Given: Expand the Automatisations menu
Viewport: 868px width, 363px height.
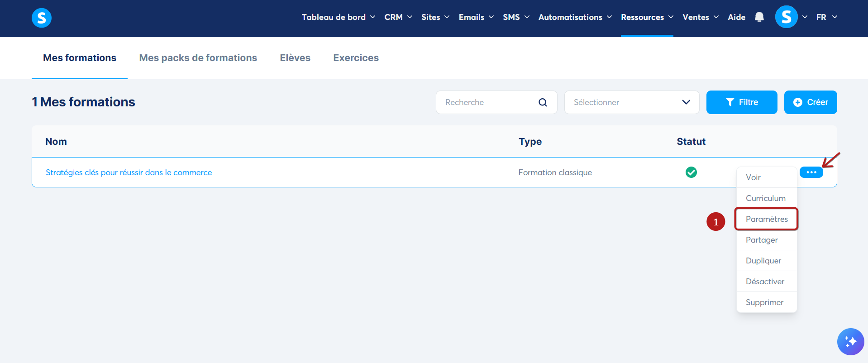Looking at the screenshot, I should click(575, 17).
